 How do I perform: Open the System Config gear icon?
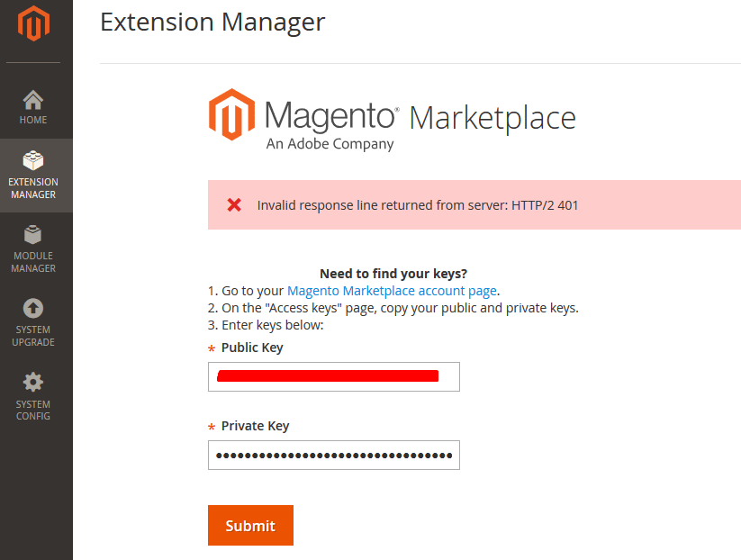33,381
